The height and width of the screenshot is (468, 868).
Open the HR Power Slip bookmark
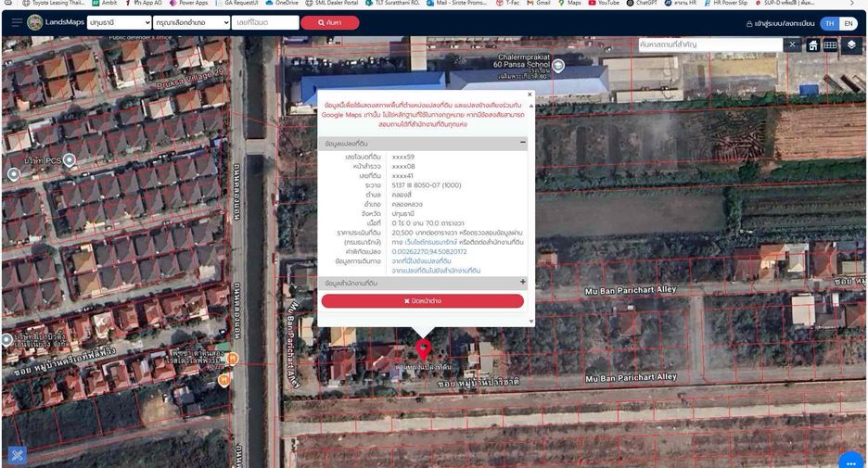tap(726, 3)
